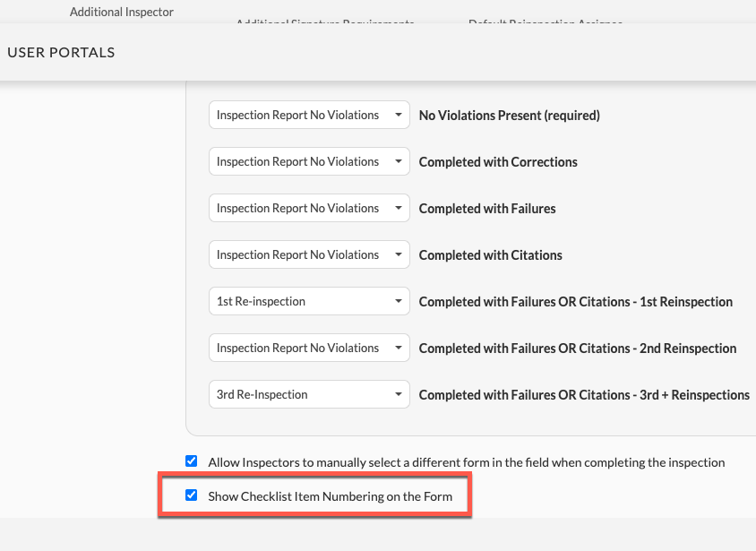Click the Completed with Corrections label
Viewport: 756px width, 551px height.
[x=498, y=162]
